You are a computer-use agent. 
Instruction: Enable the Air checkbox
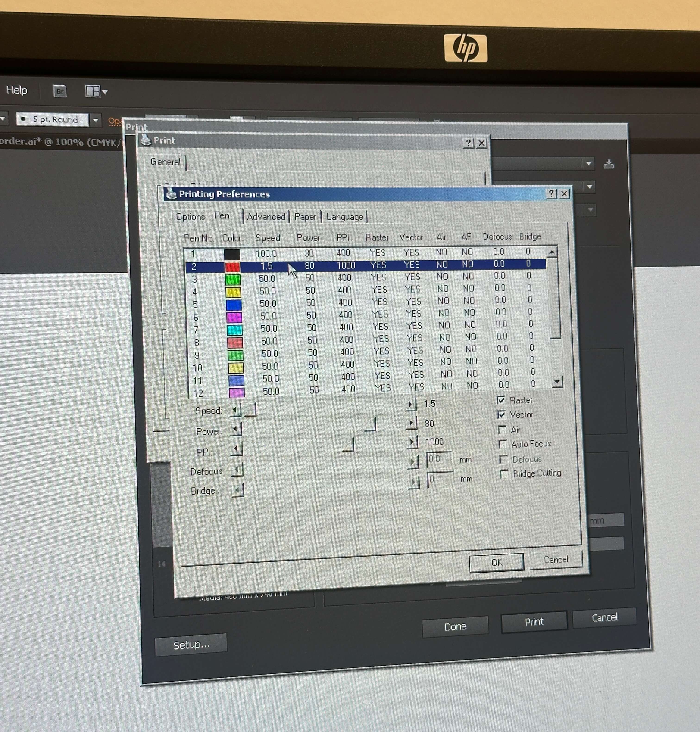[503, 430]
